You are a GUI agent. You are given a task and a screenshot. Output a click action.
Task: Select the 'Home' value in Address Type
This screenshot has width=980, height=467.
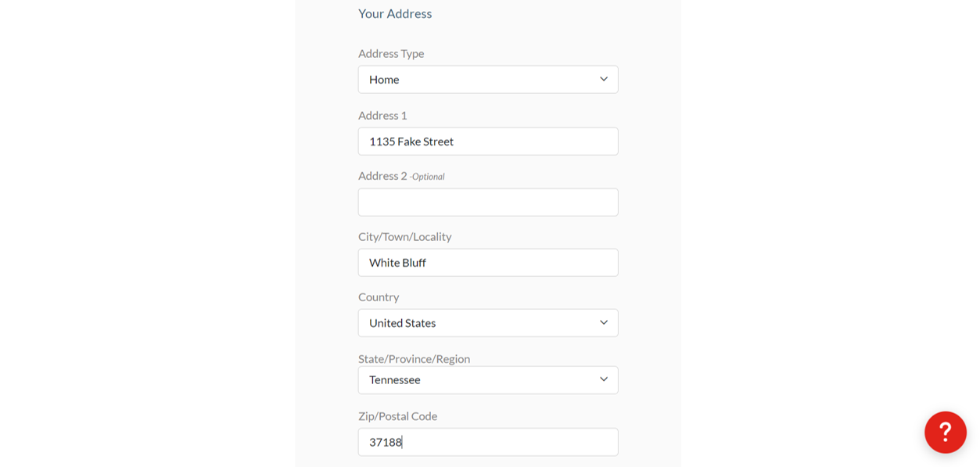coord(384,79)
